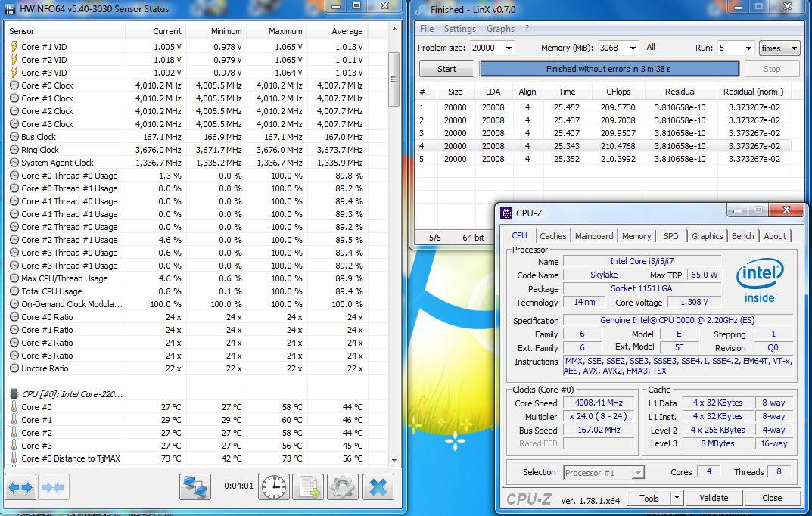Click the Sensor column header in HWiNFO
This screenshot has width=812, height=516.
tap(65, 31)
